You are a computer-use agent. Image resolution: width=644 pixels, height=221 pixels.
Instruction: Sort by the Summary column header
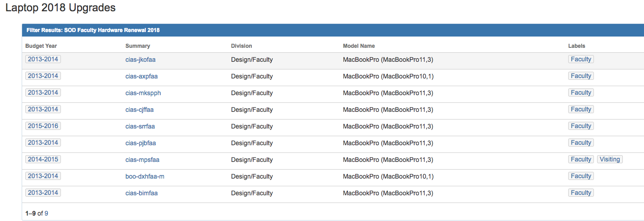coord(138,46)
